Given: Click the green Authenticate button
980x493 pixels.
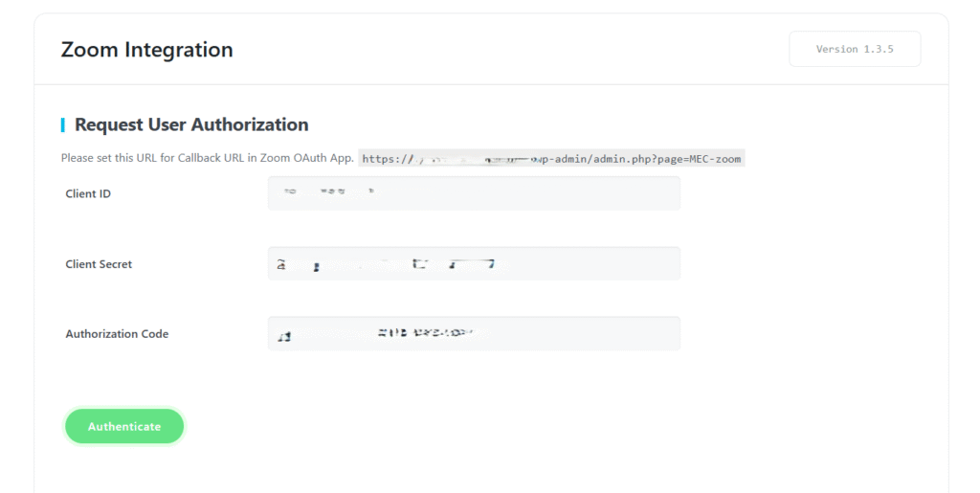Looking at the screenshot, I should [x=124, y=426].
